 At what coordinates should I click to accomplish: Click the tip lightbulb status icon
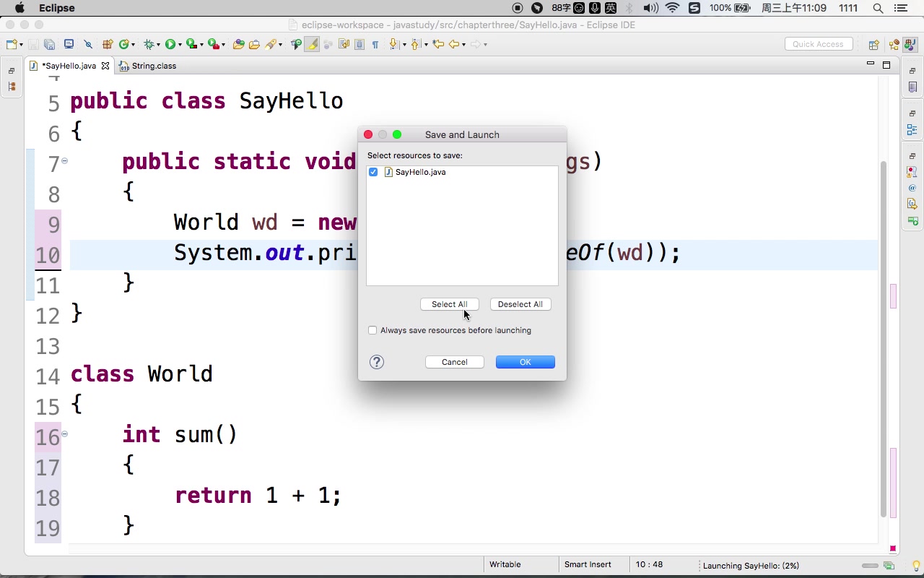917,566
